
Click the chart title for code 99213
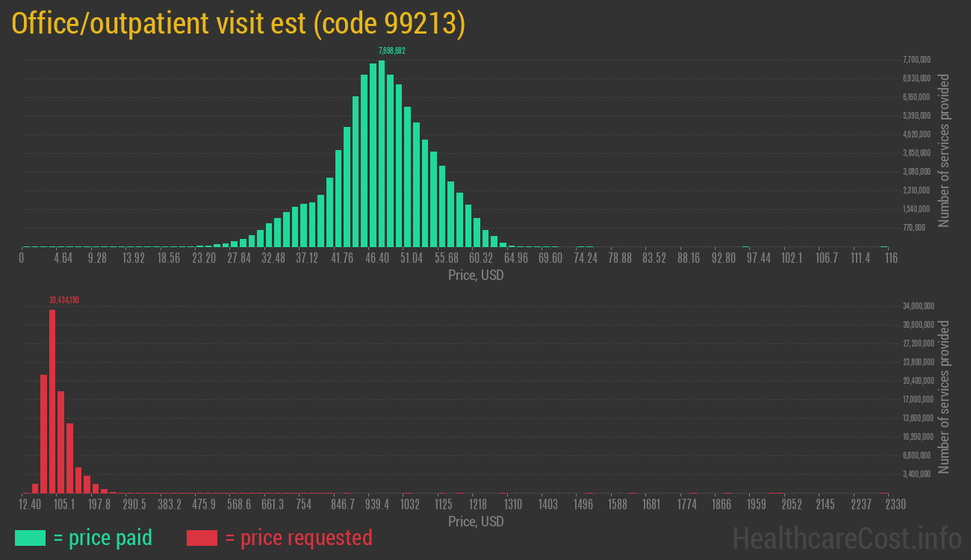click(x=238, y=24)
